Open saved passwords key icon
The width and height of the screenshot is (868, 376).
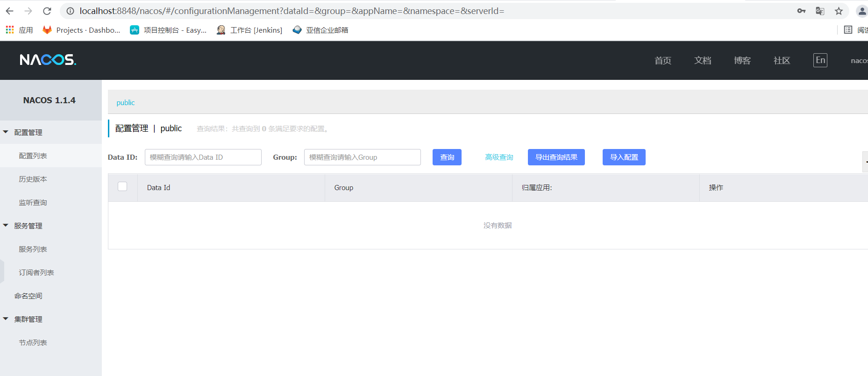click(802, 11)
